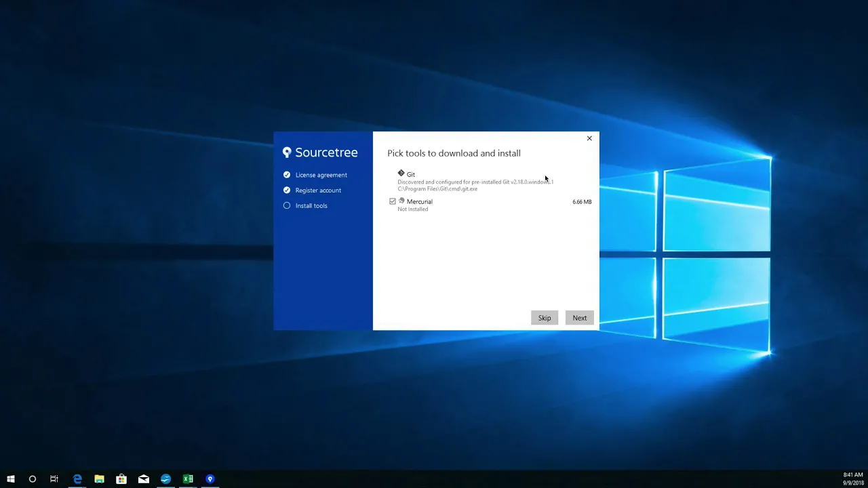Click the License agreement checkmark icon
The height and width of the screenshot is (488, 868).
point(287,175)
